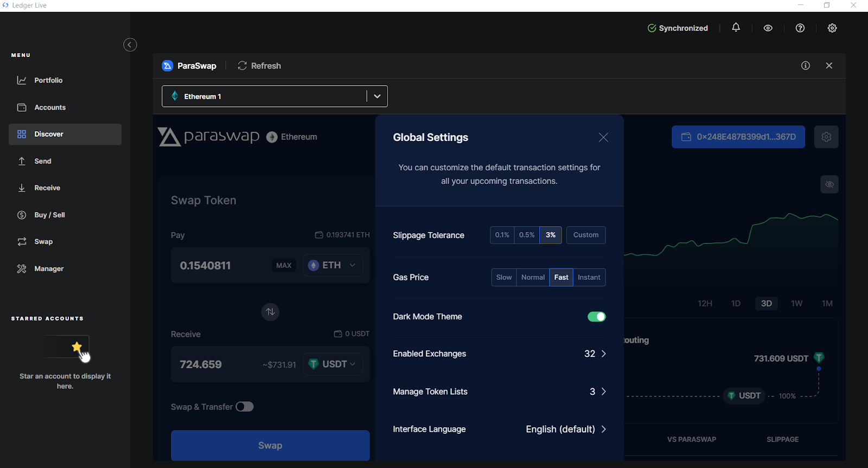The width and height of the screenshot is (868, 468).
Task: Set slippage tolerance to 0.5%
Action: click(x=527, y=235)
